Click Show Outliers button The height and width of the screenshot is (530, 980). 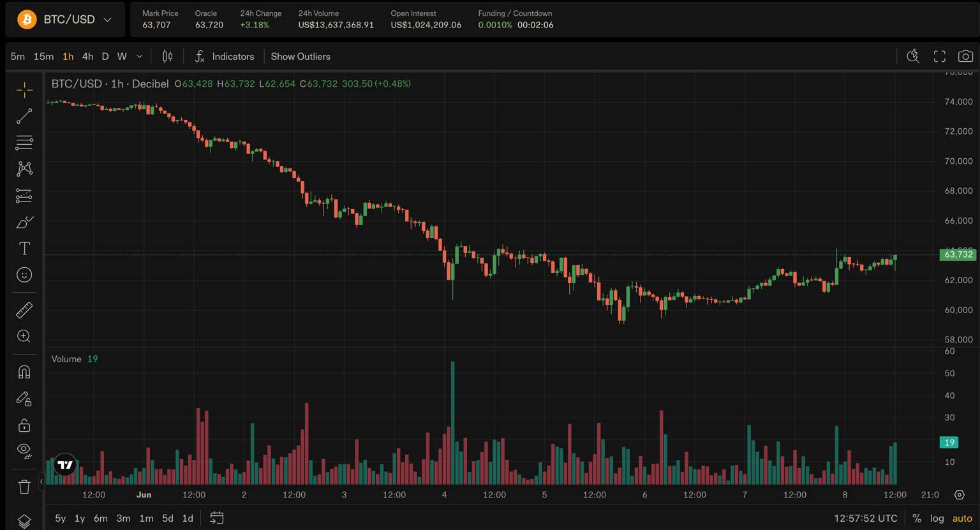coord(301,56)
